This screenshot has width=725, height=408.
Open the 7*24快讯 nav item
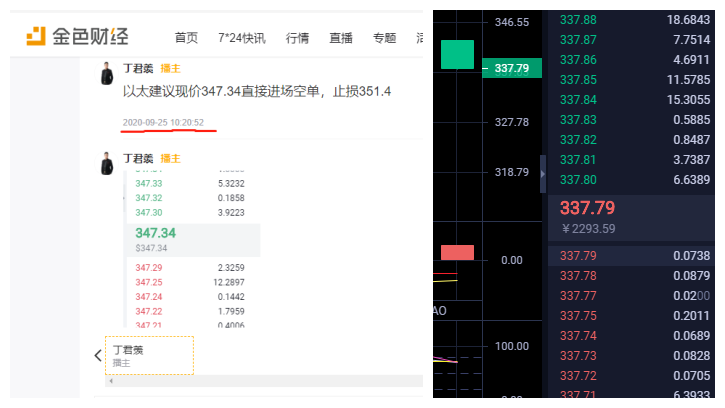(x=242, y=38)
